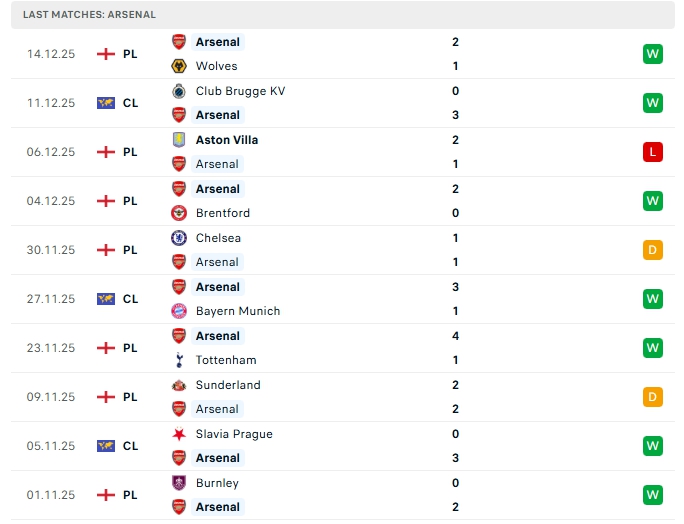Click the red L loss badge
Viewport: 684px width, 524px height.
[x=653, y=152]
